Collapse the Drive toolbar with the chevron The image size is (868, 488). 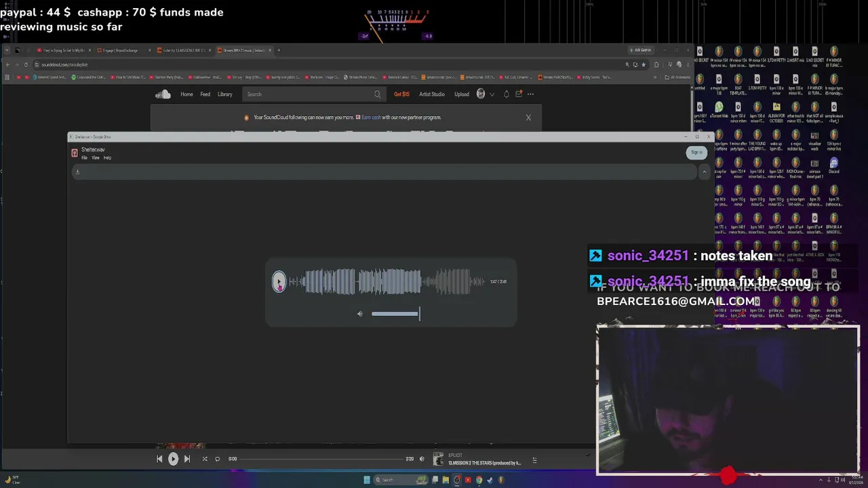point(704,172)
